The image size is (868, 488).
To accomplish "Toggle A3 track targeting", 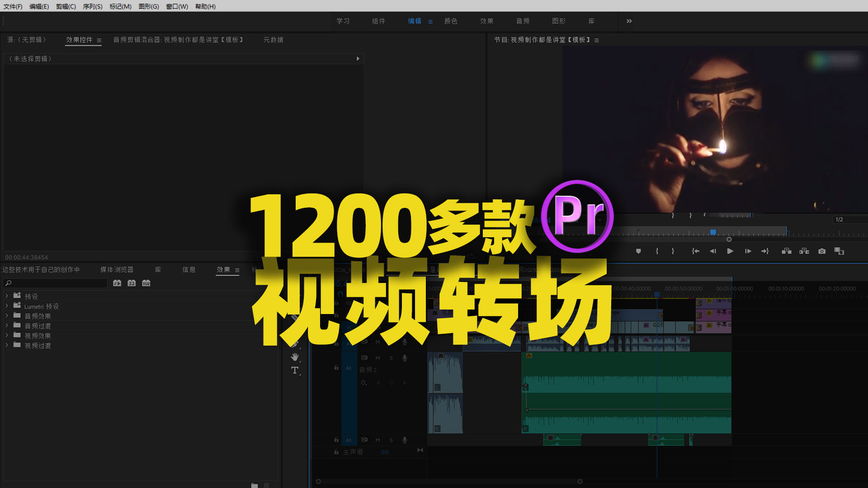I will pos(349,440).
